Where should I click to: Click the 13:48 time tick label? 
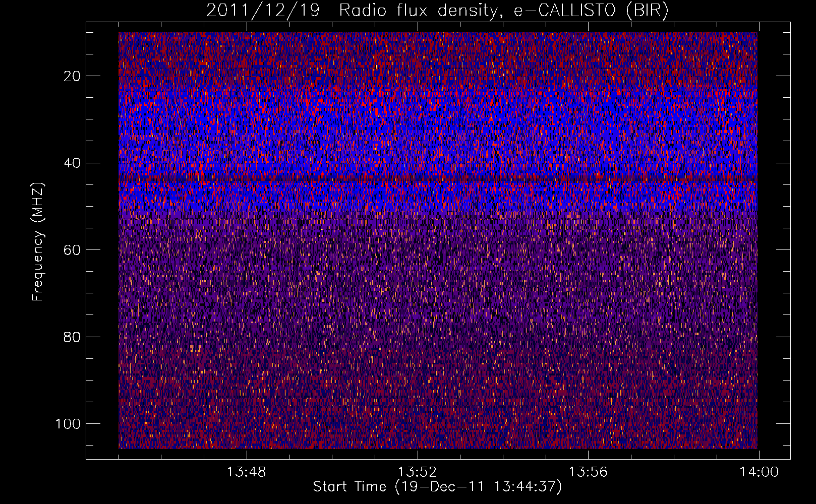click(247, 472)
